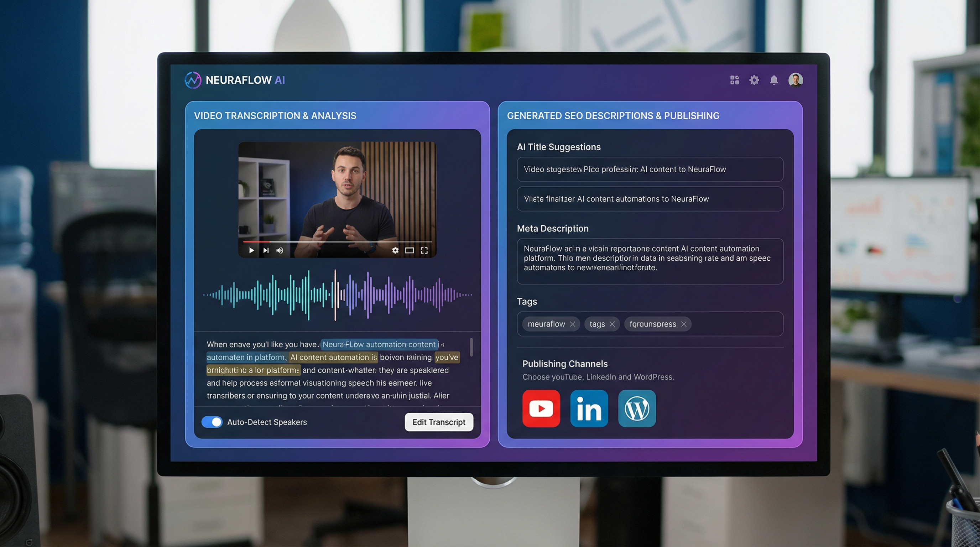
Task: Open the video player settings gear
Action: coord(396,250)
